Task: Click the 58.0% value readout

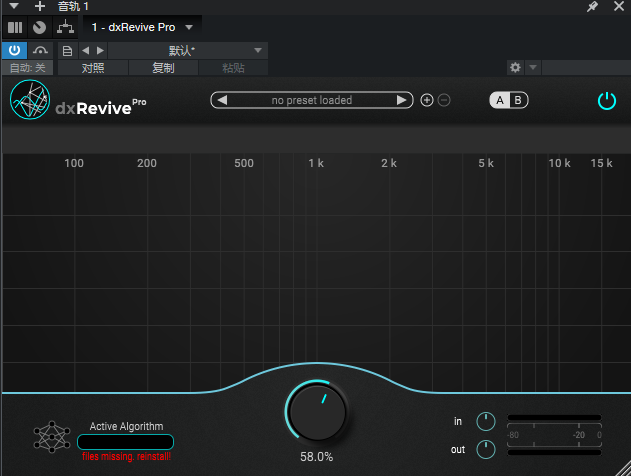Action: pos(317,457)
